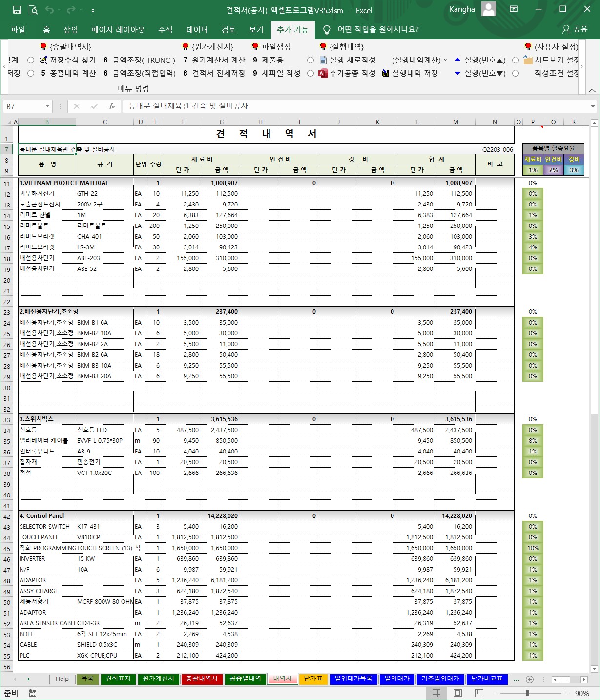Click the red bulb icon by (사용자 설정)
The width and height of the screenshot is (600, 700).
tap(528, 47)
